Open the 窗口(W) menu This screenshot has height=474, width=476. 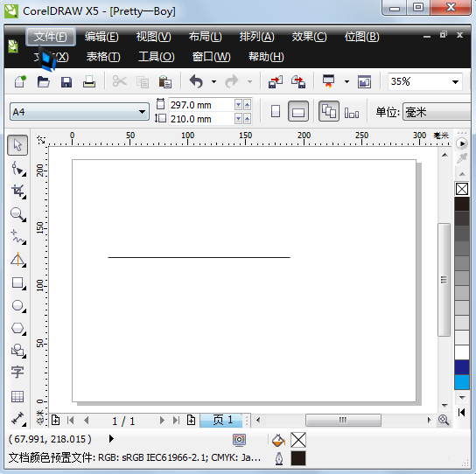(x=211, y=57)
